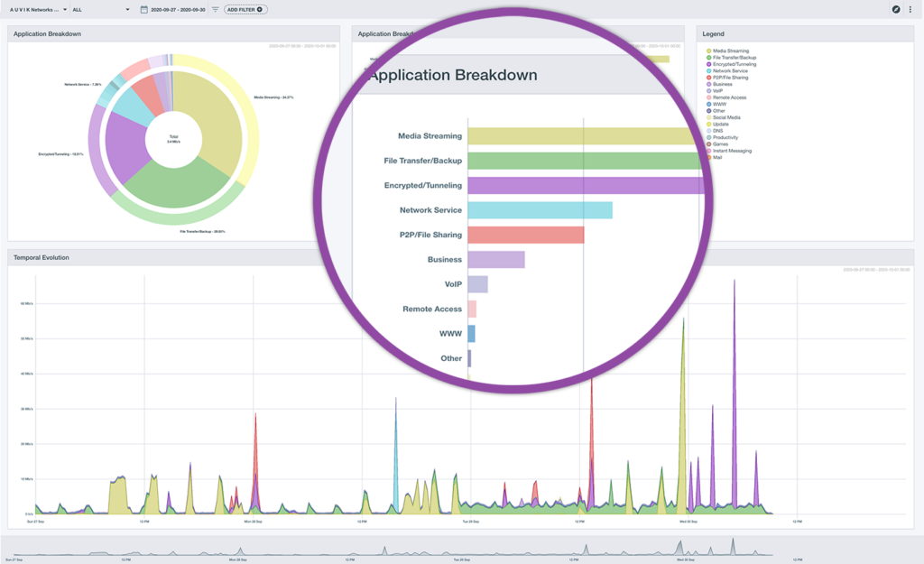Toggle Instant Messaging series in legend
Image resolution: width=924 pixels, height=564 pixels.
pyautogui.click(x=731, y=151)
